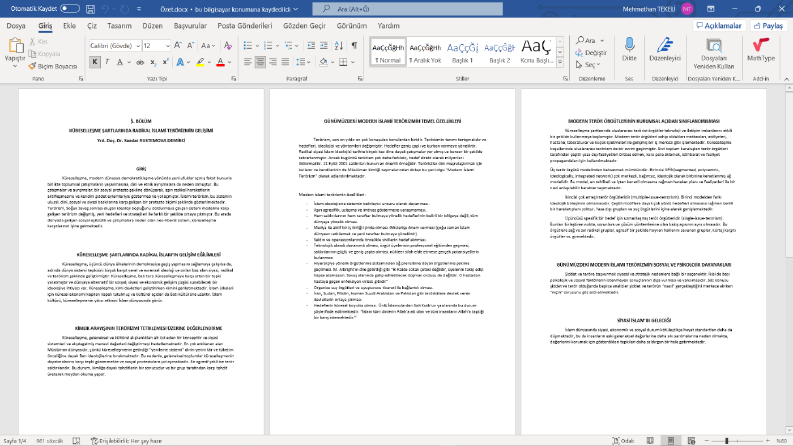Screen dimensions: 793x446
Task: Decrease font size with the smaller A icon
Action: (x=190, y=46)
